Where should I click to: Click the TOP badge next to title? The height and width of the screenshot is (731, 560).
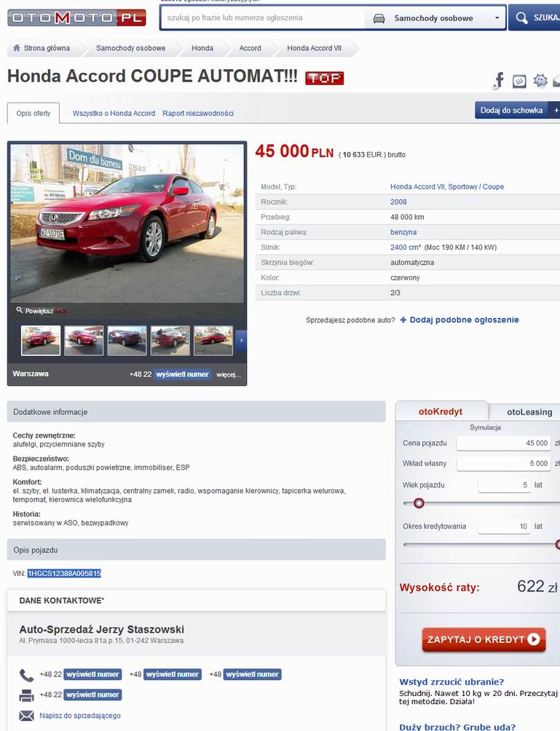click(x=325, y=79)
